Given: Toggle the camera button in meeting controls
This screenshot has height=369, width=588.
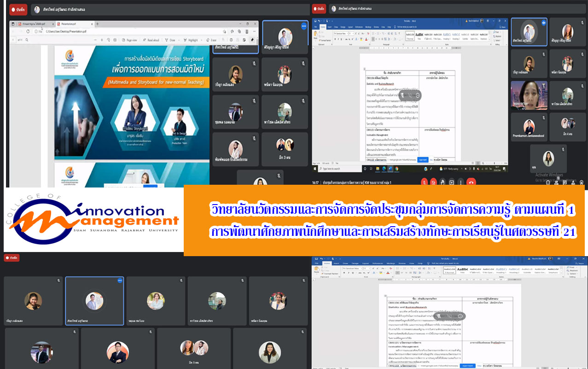Looking at the screenshot, I should tap(433, 182).
